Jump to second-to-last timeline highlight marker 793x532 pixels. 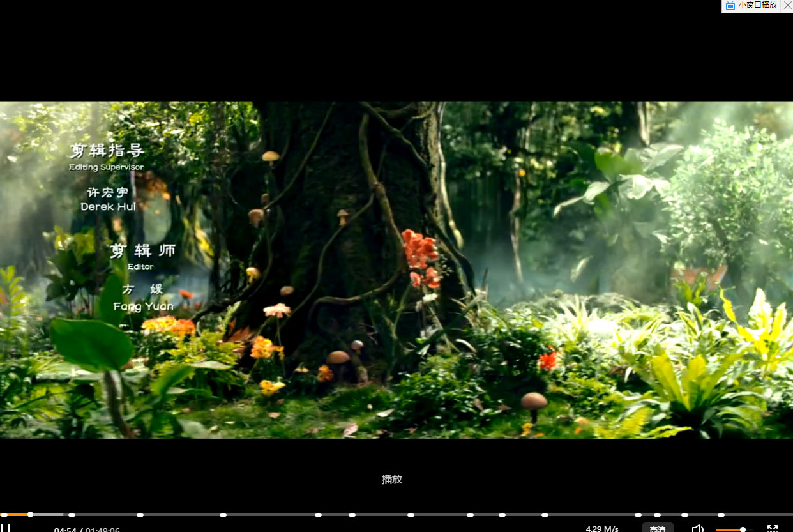684,515
